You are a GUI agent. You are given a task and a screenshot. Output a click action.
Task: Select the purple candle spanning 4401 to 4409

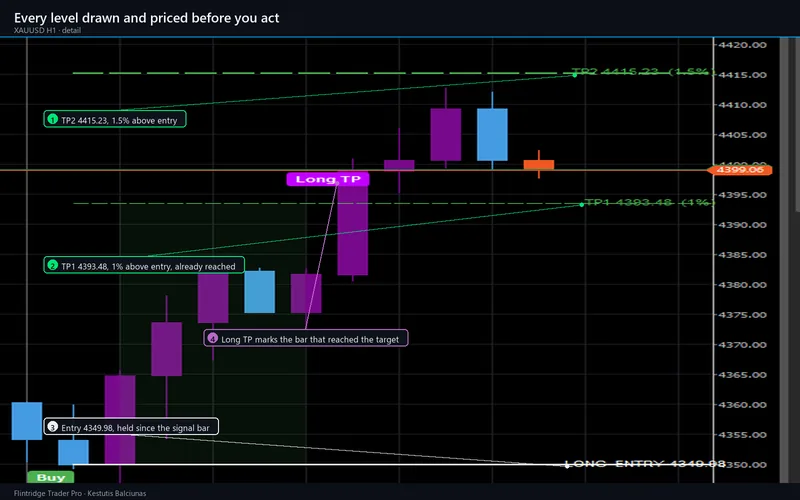pyautogui.click(x=446, y=134)
